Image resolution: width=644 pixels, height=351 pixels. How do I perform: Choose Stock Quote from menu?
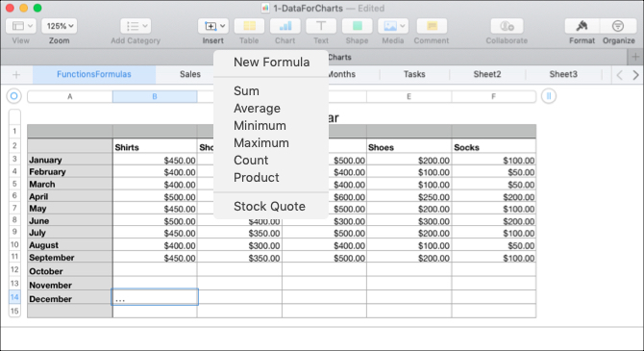click(269, 206)
